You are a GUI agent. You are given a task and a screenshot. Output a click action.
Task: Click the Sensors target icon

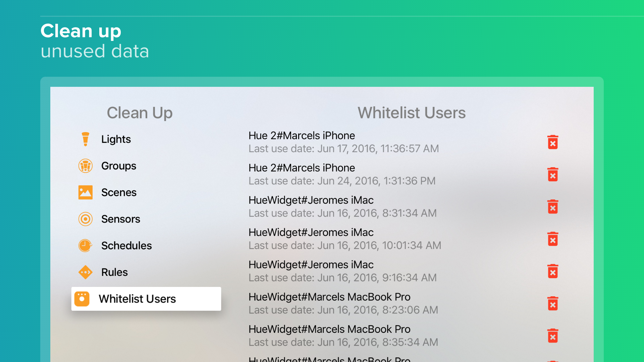(86, 219)
